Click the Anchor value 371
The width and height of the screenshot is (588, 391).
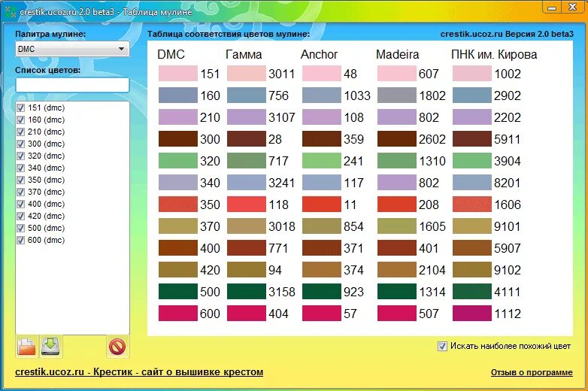[x=353, y=248]
